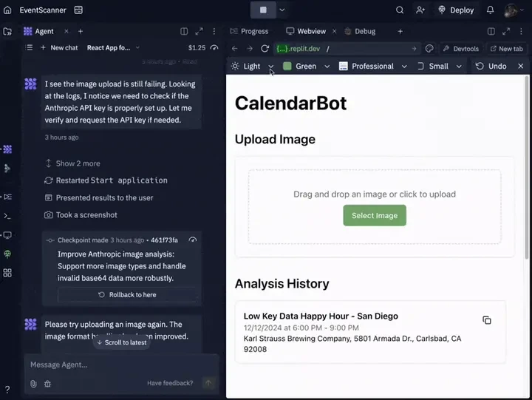Select the Agent tab

[x=38, y=31]
